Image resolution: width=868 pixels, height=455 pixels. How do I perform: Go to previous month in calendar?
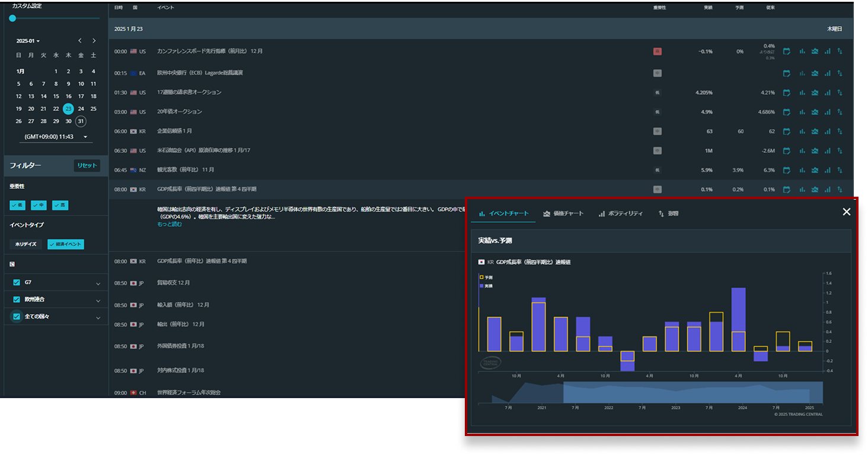[x=80, y=41]
